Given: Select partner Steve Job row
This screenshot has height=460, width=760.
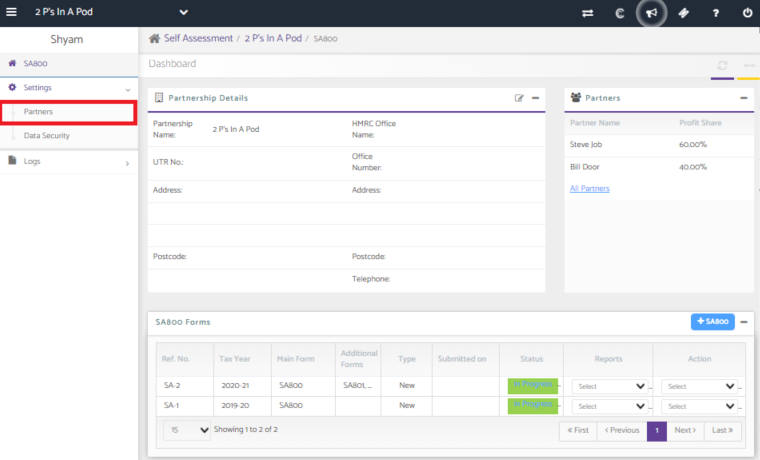Looking at the screenshot, I should click(659, 145).
